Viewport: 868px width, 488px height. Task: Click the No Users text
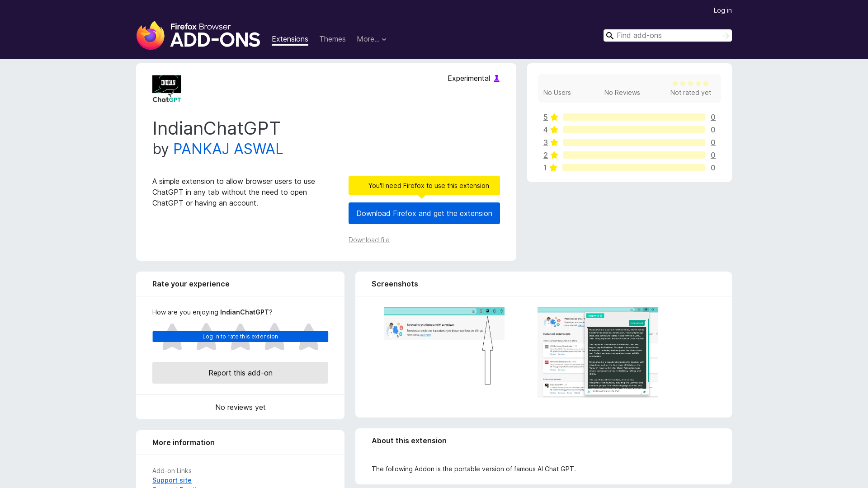(557, 93)
